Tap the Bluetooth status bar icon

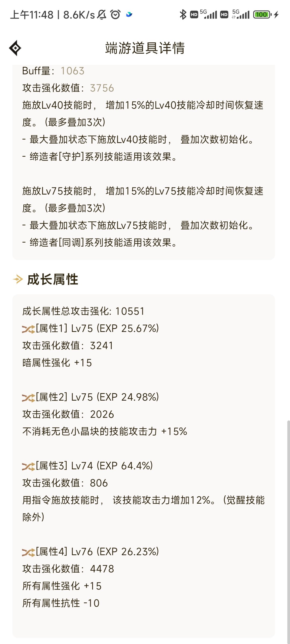183,14
